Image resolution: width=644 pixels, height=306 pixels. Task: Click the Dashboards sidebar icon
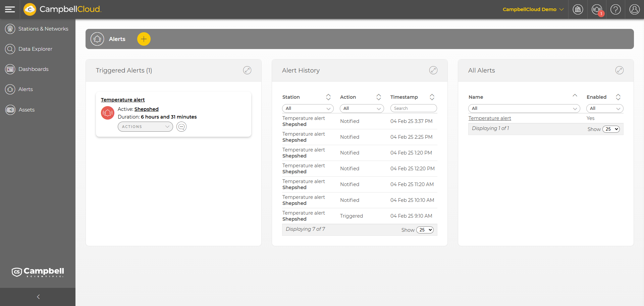(10, 69)
